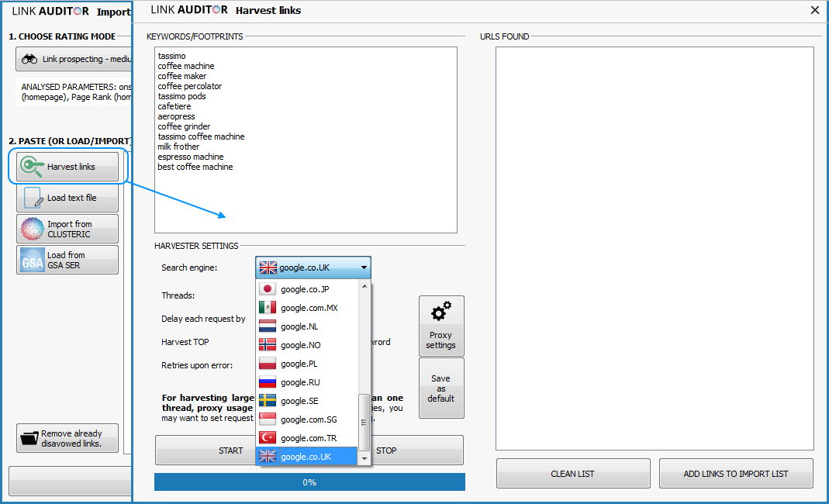Screen dimensions: 829x504
Task: Click the 0% progress bar
Action: click(309, 482)
